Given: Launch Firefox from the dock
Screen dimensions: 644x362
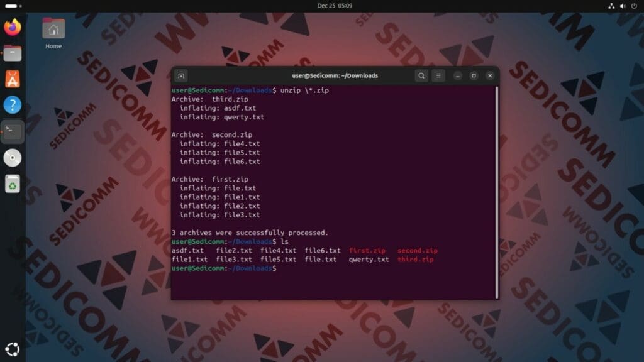Looking at the screenshot, I should [x=13, y=26].
